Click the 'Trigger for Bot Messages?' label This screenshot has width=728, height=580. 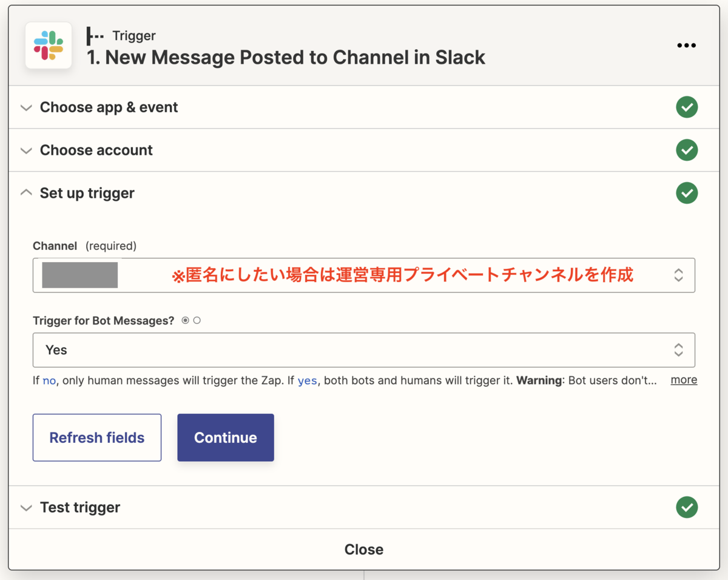tap(104, 320)
